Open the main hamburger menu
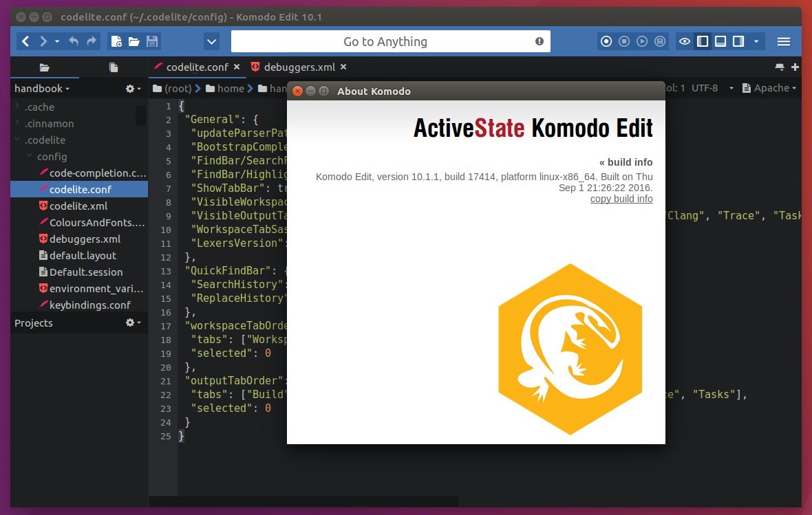The height and width of the screenshot is (515, 812). [784, 41]
